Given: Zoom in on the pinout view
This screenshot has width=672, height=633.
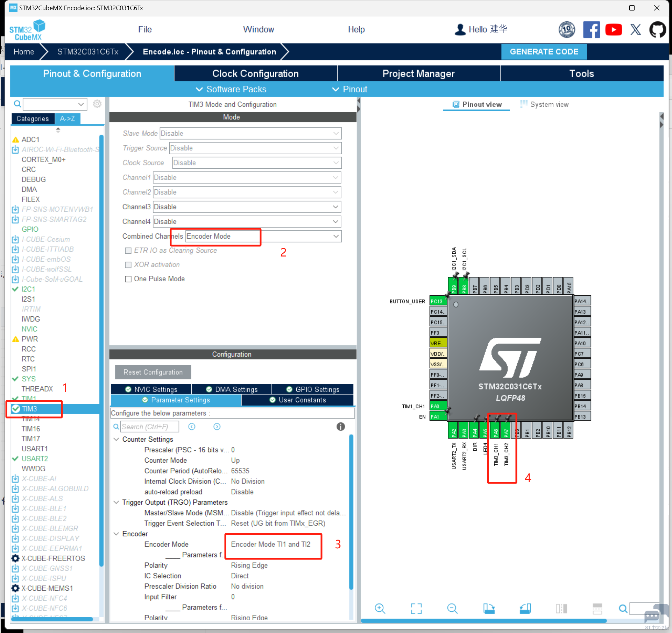Looking at the screenshot, I should [380, 609].
